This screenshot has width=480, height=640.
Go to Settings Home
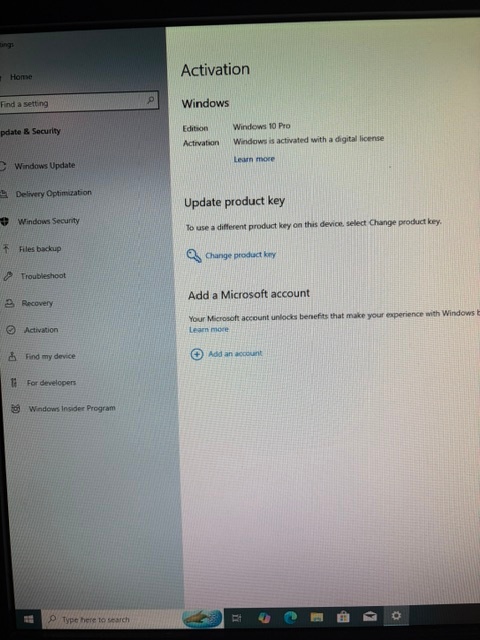(21, 77)
